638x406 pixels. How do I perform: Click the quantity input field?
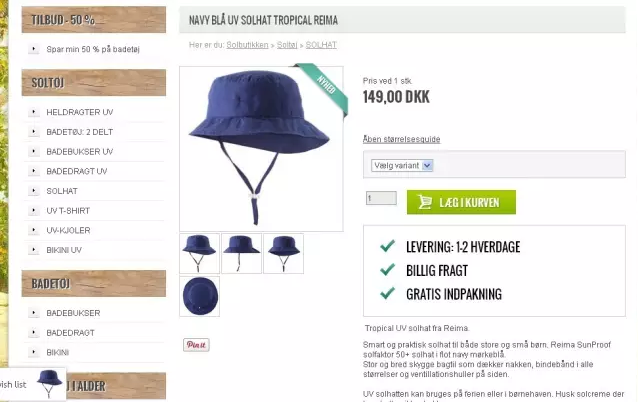(381, 198)
